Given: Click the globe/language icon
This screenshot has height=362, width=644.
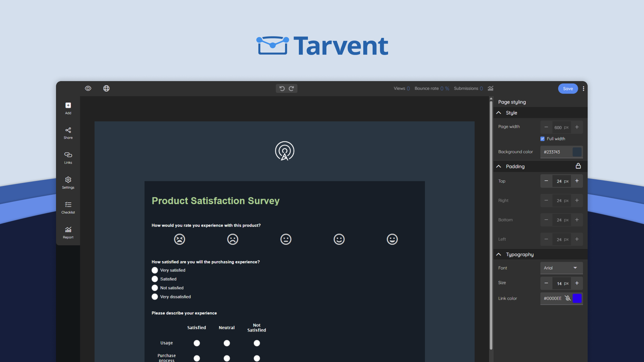Looking at the screenshot, I should [x=107, y=88].
